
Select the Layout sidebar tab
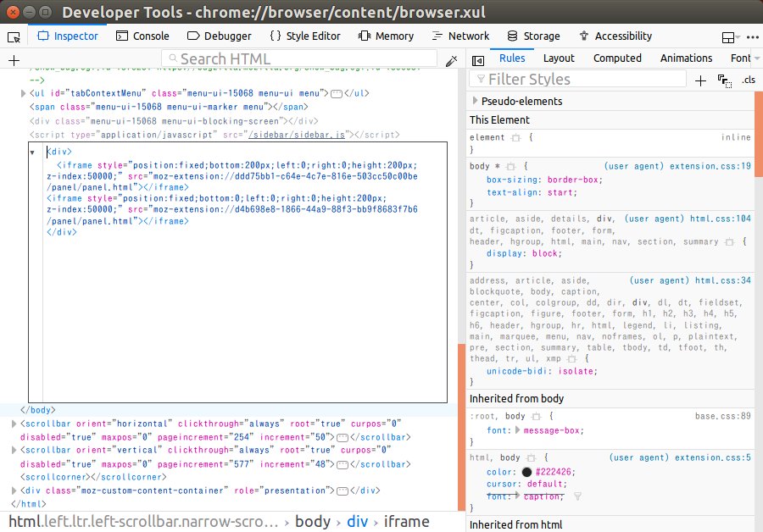559,58
